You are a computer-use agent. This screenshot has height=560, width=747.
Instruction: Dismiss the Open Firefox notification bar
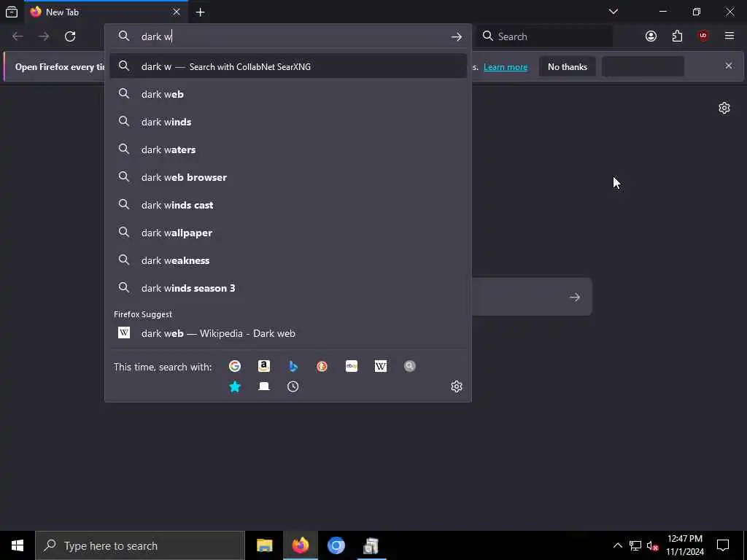pyautogui.click(x=729, y=66)
